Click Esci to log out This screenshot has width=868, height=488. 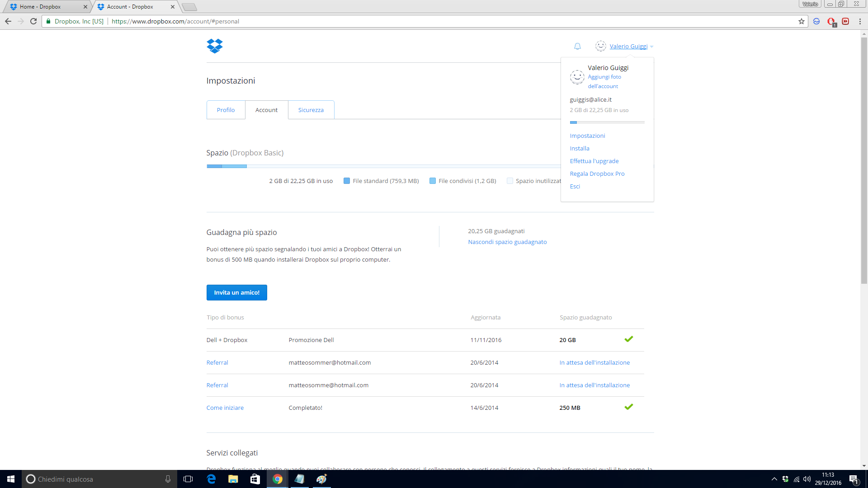pyautogui.click(x=575, y=186)
